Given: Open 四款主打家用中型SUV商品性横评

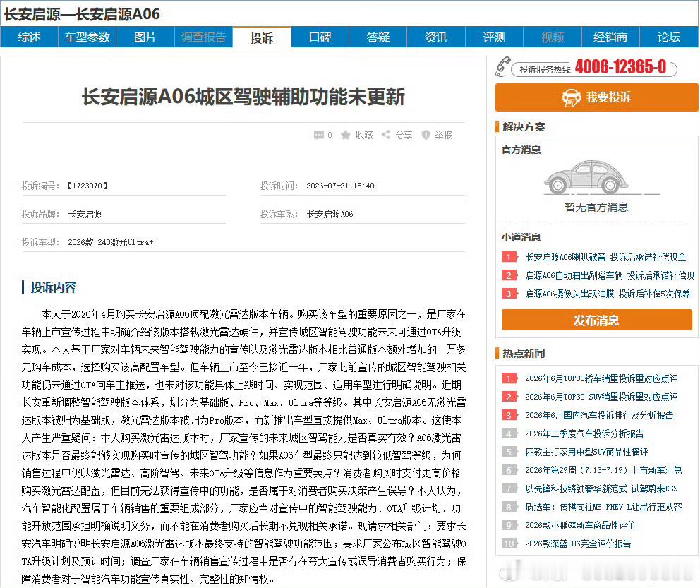Looking at the screenshot, I should (586, 452).
